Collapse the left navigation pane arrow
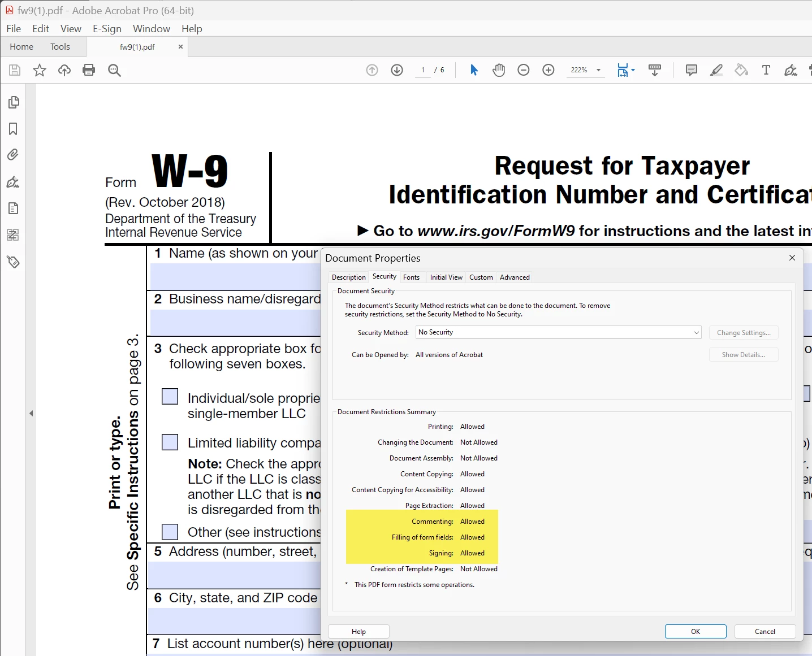Screen dimensions: 812x656 tap(31, 414)
